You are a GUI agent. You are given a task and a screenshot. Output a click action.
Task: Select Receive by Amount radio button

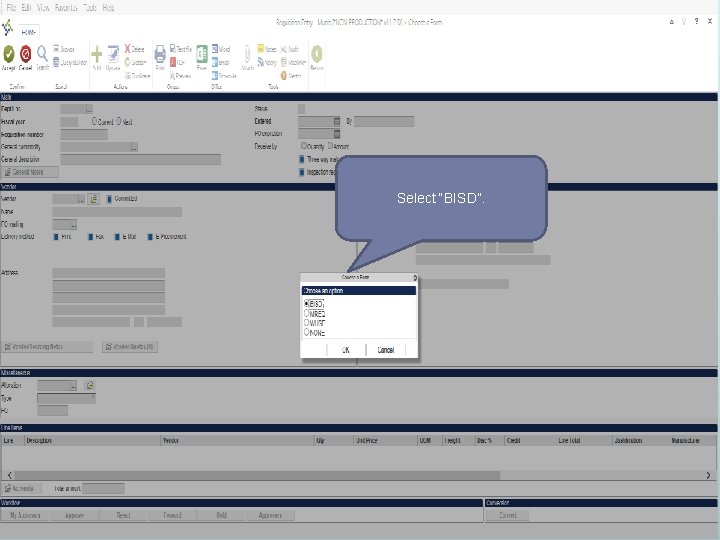330,146
